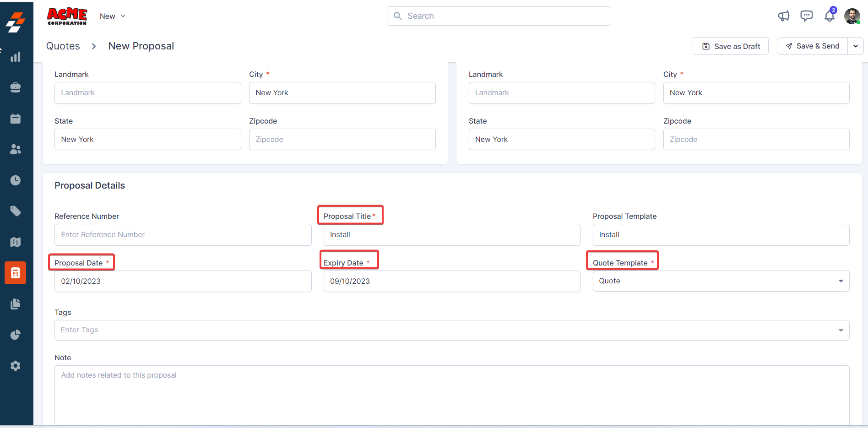Viewport: 868px width, 428px height.
Task: Open the briefcase jobs sidebar icon
Action: 16,87
